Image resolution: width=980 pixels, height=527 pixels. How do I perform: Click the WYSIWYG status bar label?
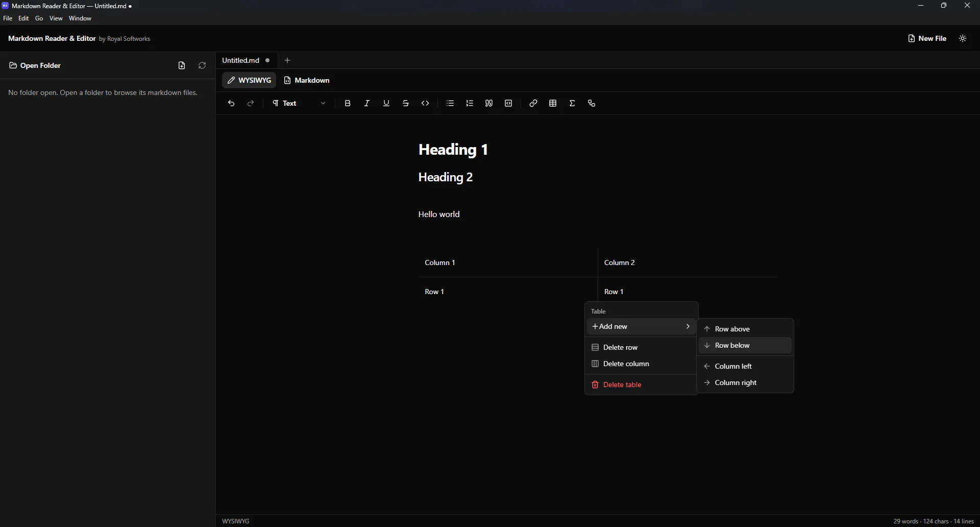click(x=236, y=521)
